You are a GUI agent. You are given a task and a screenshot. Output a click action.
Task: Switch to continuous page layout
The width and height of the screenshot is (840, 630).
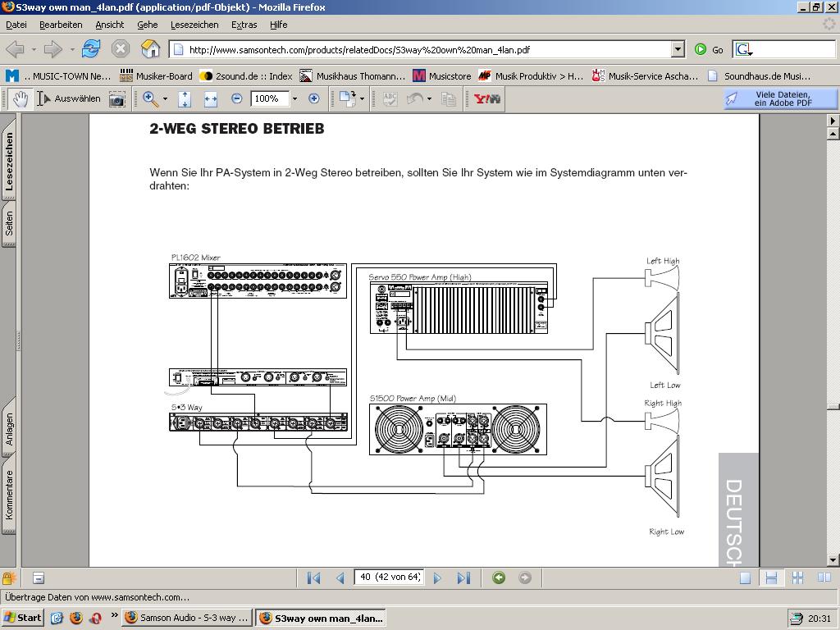(x=771, y=578)
